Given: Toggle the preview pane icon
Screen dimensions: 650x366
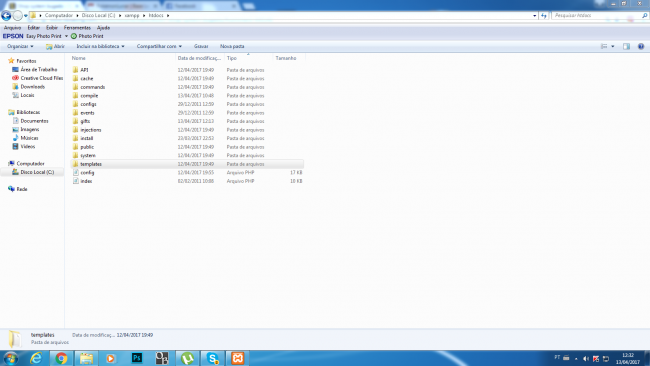Looking at the screenshot, I should pyautogui.click(x=626, y=46).
